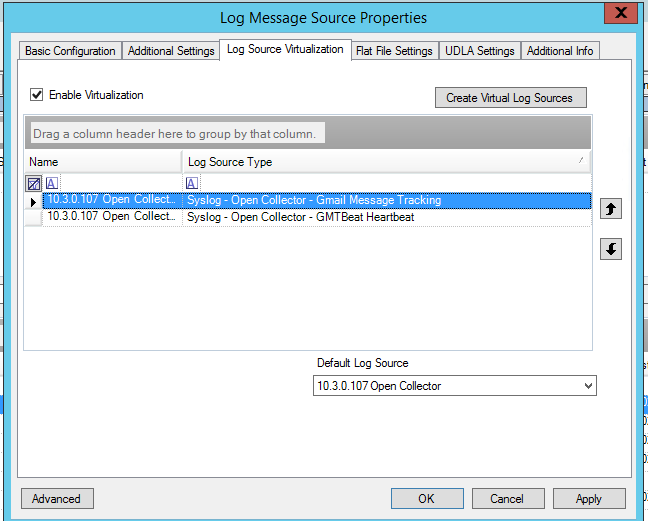The width and height of the screenshot is (648, 522).
Task: Close the Log Message Source Properties dialog
Action: click(x=620, y=14)
